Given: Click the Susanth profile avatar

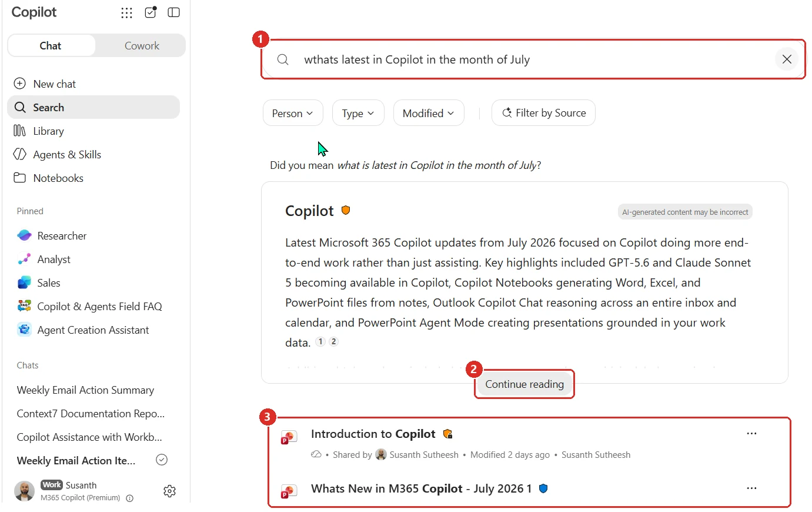Looking at the screenshot, I should pyautogui.click(x=24, y=491).
